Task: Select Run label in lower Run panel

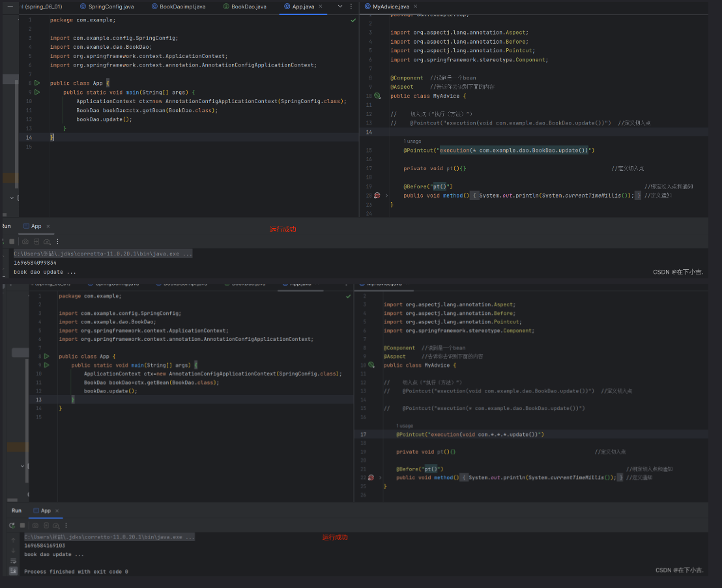Action: (x=16, y=510)
